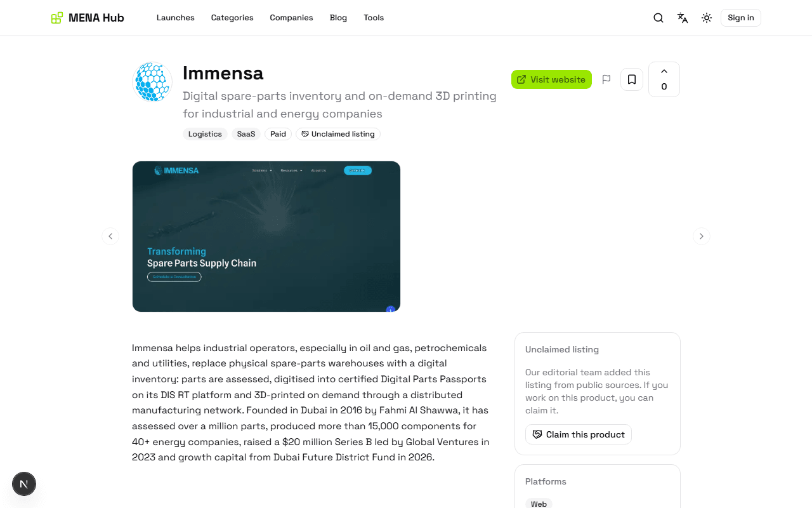This screenshot has width=812, height=508.
Task: Click the flag report icon
Action: 606,79
